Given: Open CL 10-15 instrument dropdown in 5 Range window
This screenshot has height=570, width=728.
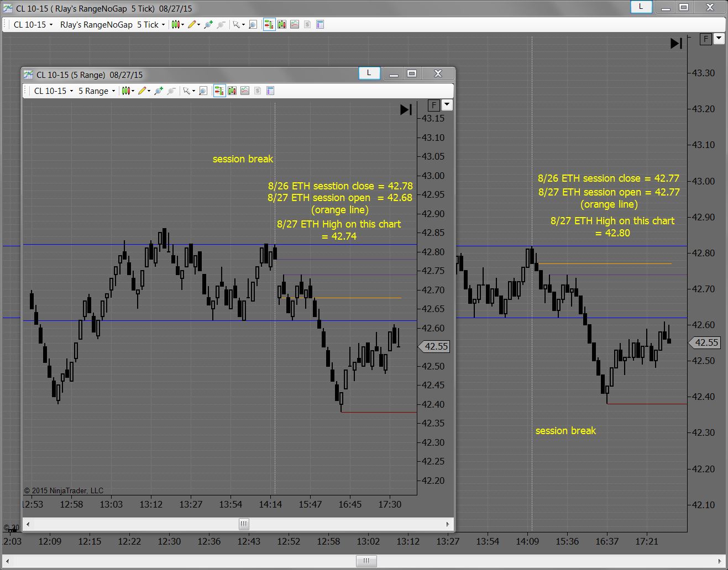Looking at the screenshot, I should [53, 91].
